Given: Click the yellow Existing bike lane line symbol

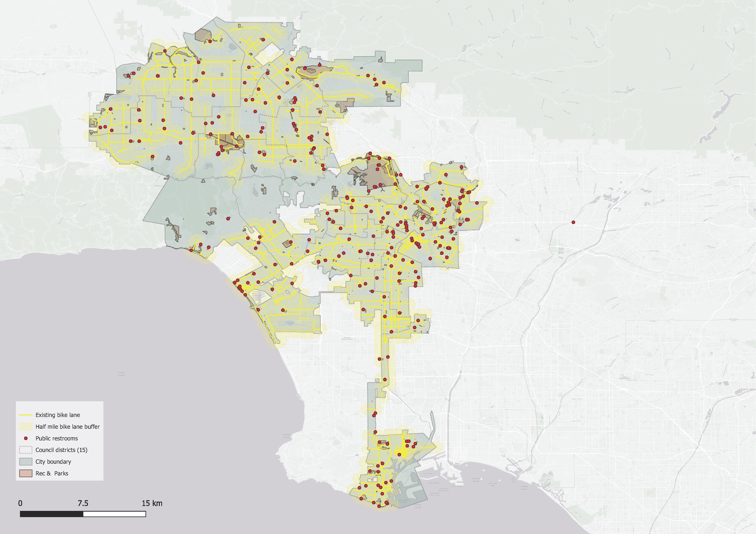Looking at the screenshot, I should [x=26, y=415].
